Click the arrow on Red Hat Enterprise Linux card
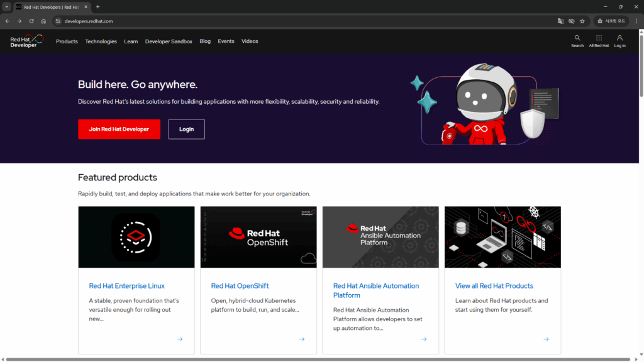Viewport: 644px width, 362px height. 180,339
